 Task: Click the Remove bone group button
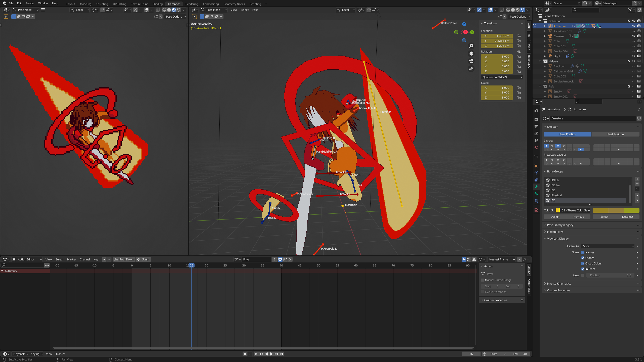click(x=579, y=217)
